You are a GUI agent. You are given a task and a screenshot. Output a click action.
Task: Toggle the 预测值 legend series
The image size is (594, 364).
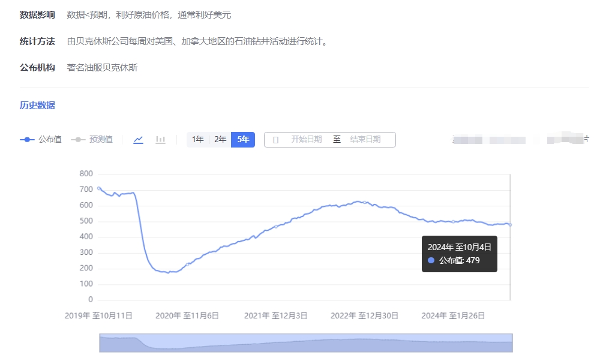click(92, 140)
